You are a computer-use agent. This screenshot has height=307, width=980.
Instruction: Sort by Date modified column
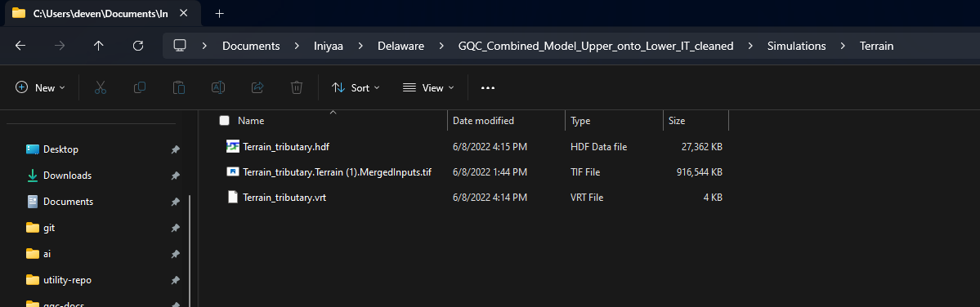click(483, 120)
